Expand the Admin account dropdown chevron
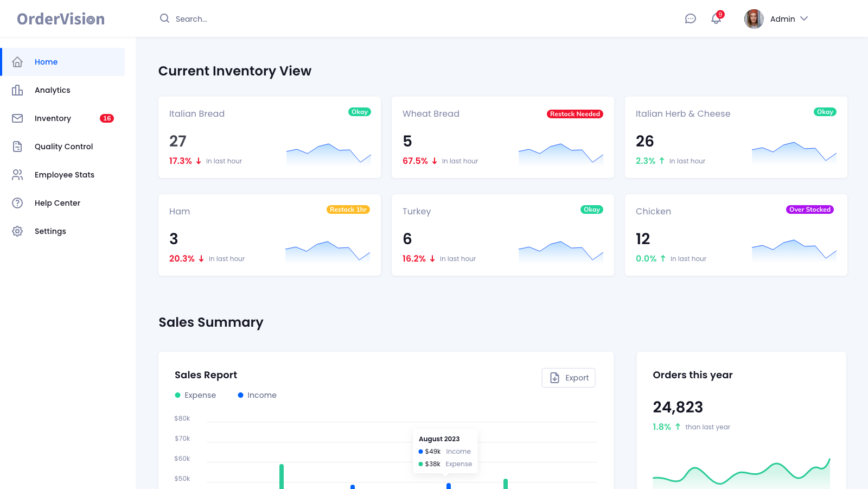The width and height of the screenshot is (868, 489). pos(804,18)
